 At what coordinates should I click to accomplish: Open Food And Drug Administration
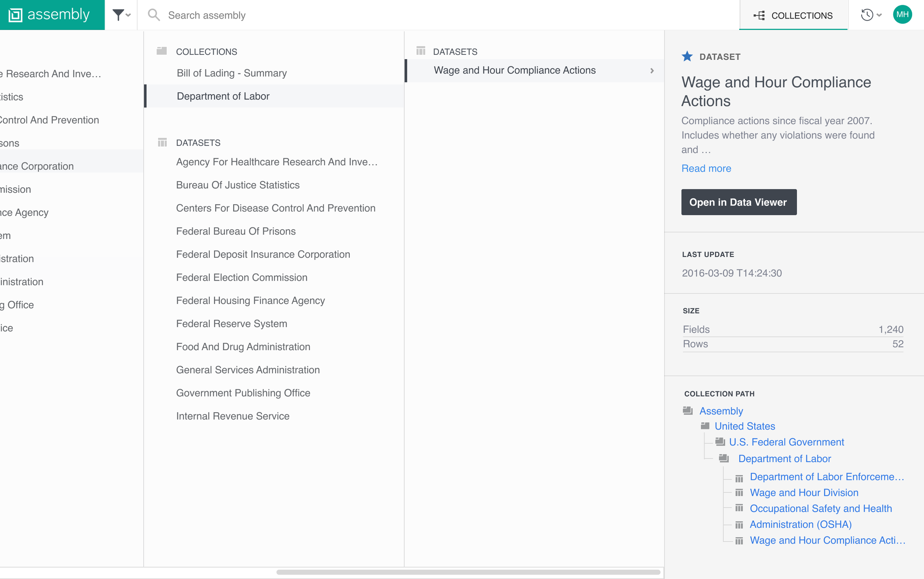point(243,346)
